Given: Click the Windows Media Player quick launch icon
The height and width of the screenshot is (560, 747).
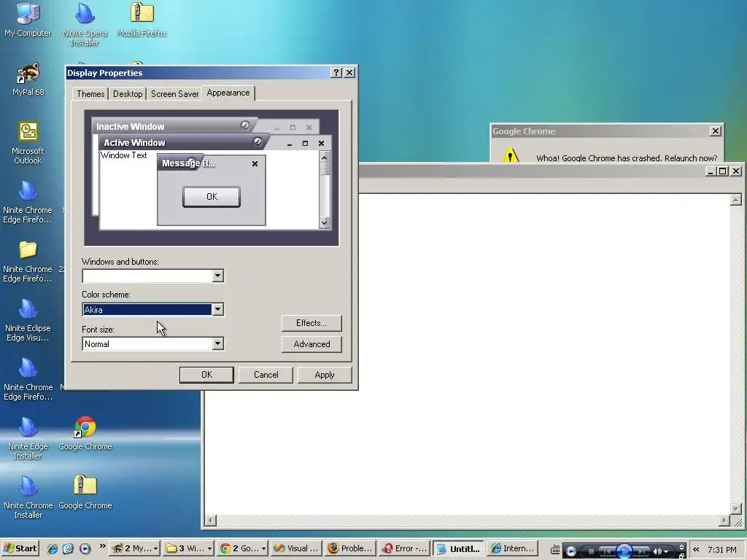Looking at the screenshot, I should point(85,548).
